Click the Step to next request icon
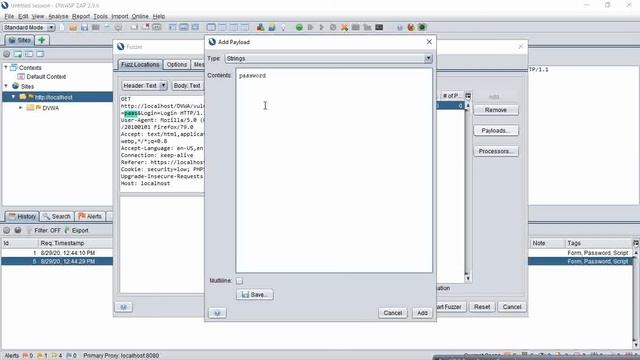The image size is (640, 360). [311, 27]
